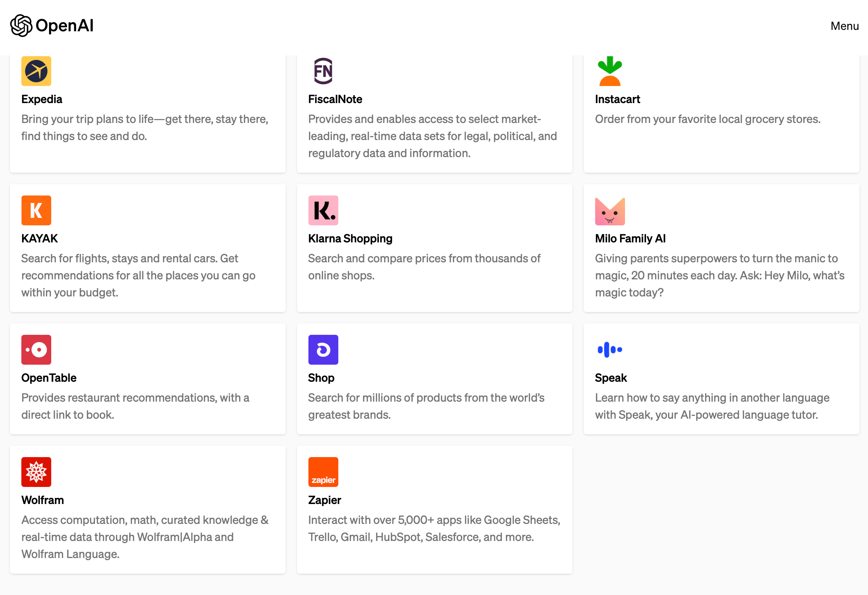Click the orange Zapier icon

pyautogui.click(x=323, y=471)
